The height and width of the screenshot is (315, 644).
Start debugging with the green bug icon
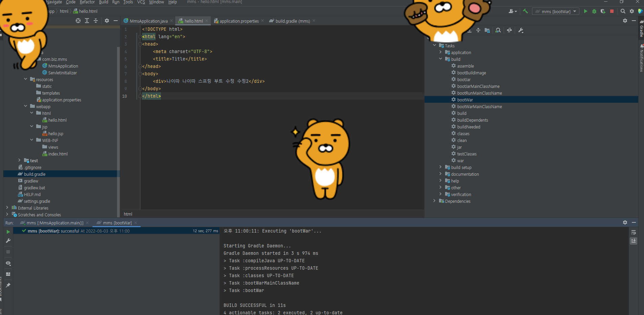(594, 11)
